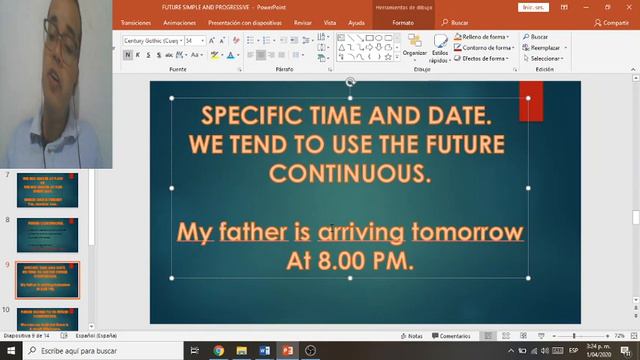Viewport: 640px width, 360px height.
Task: Open Seleccionar menu
Action: [x=543, y=58]
